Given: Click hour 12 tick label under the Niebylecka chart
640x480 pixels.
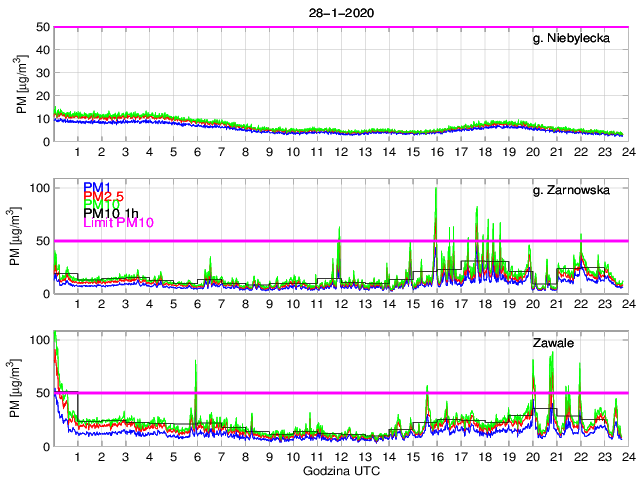Looking at the screenshot, I should point(340,152).
